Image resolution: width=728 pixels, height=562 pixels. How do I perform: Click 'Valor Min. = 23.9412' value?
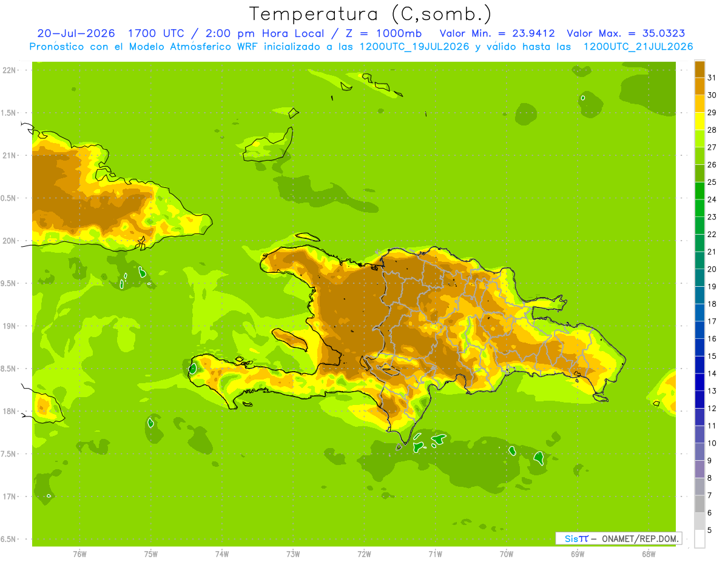click(497, 33)
